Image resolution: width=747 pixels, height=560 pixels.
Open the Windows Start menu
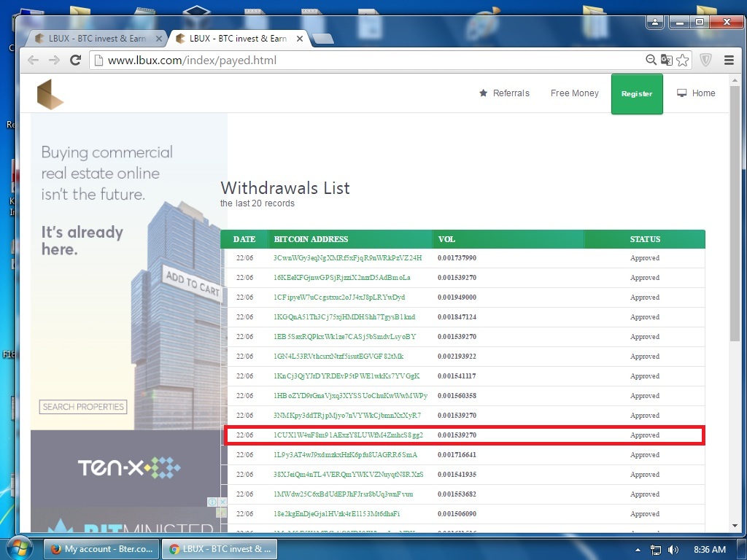(x=19, y=549)
